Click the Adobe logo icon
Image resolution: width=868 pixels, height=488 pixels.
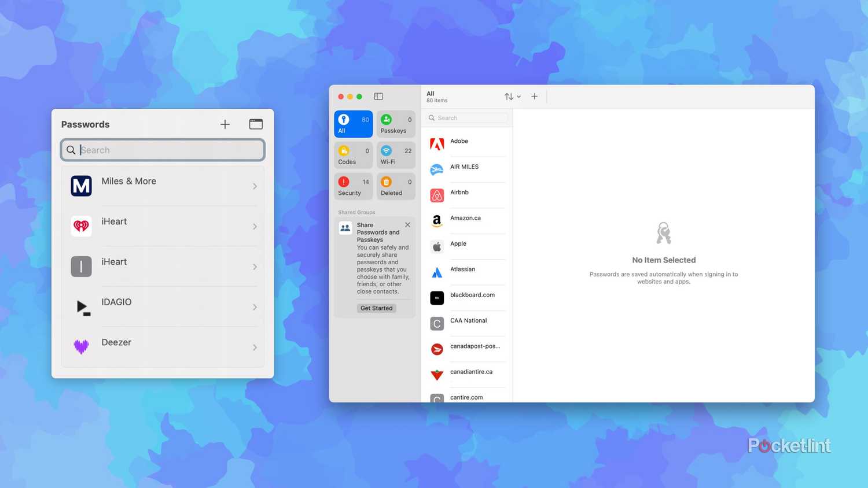click(x=437, y=144)
